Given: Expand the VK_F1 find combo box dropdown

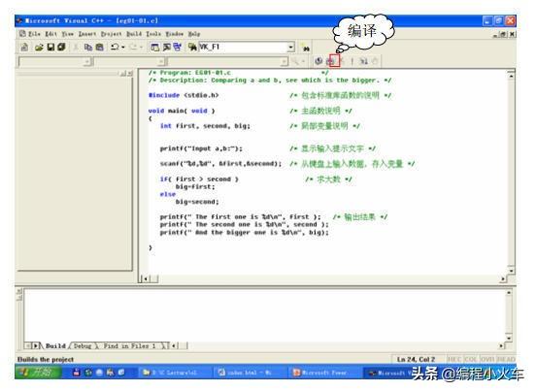Looking at the screenshot, I should (x=290, y=47).
